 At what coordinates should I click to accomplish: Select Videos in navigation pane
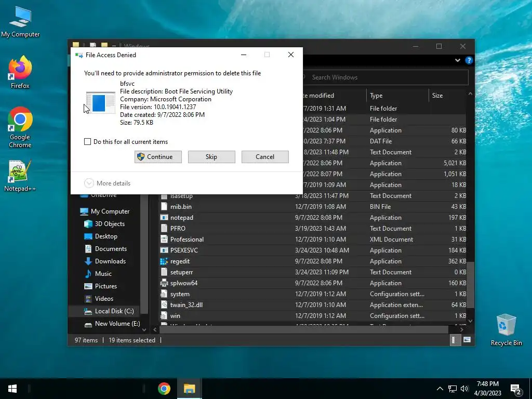point(99,299)
